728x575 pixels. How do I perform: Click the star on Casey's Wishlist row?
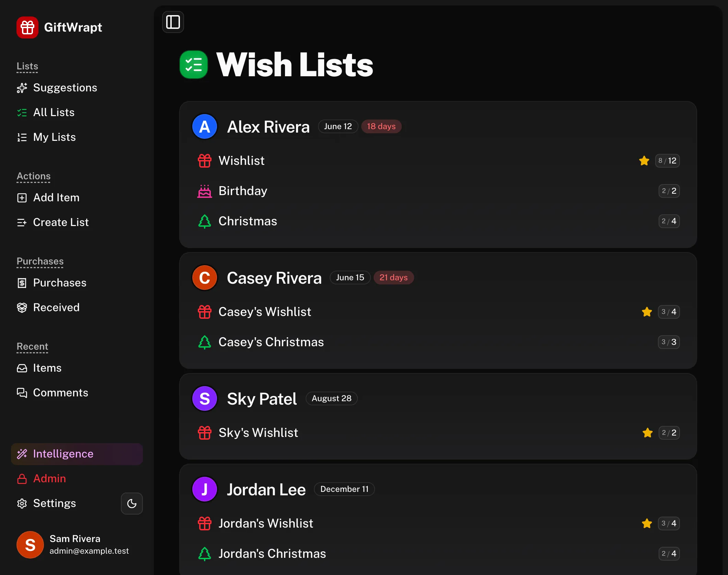point(647,312)
